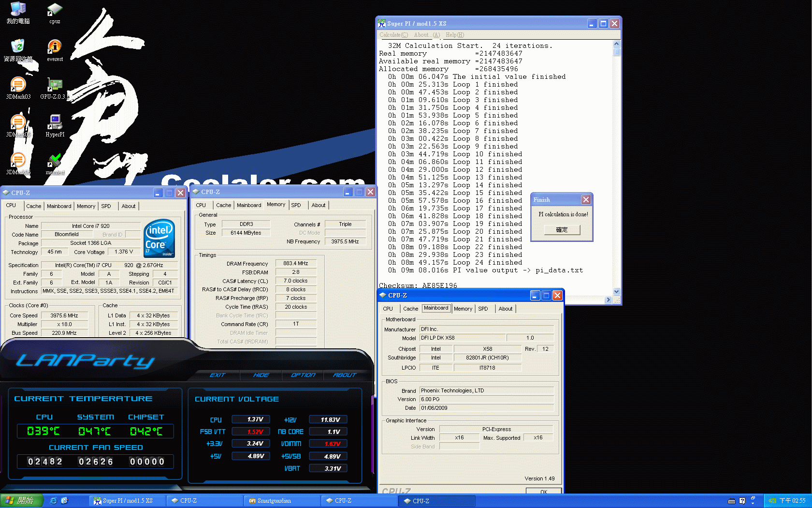Select About tab in leftmost CPU-Z window
The height and width of the screenshot is (508, 812).
pos(129,206)
